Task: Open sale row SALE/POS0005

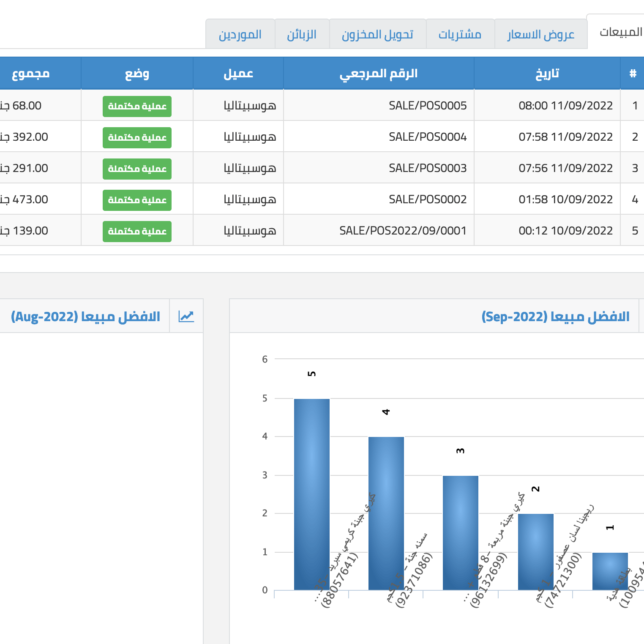Action: coord(427,106)
